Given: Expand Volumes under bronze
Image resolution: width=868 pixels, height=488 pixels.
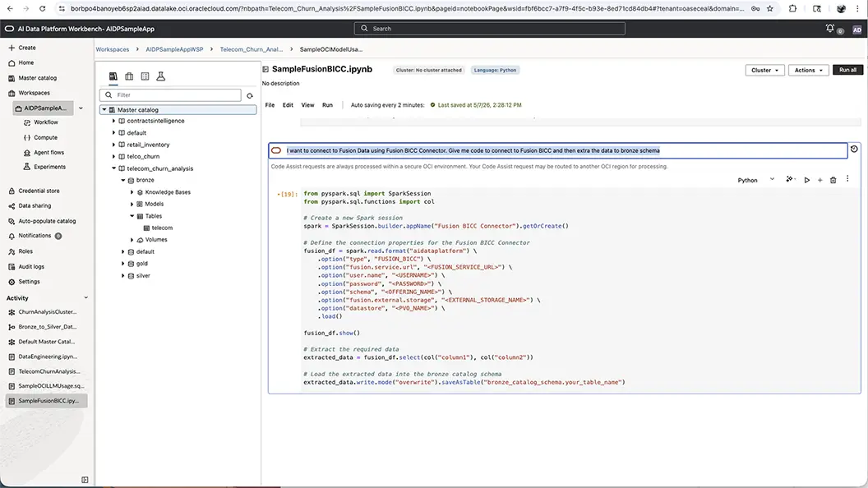Looking at the screenshot, I should [x=132, y=240].
